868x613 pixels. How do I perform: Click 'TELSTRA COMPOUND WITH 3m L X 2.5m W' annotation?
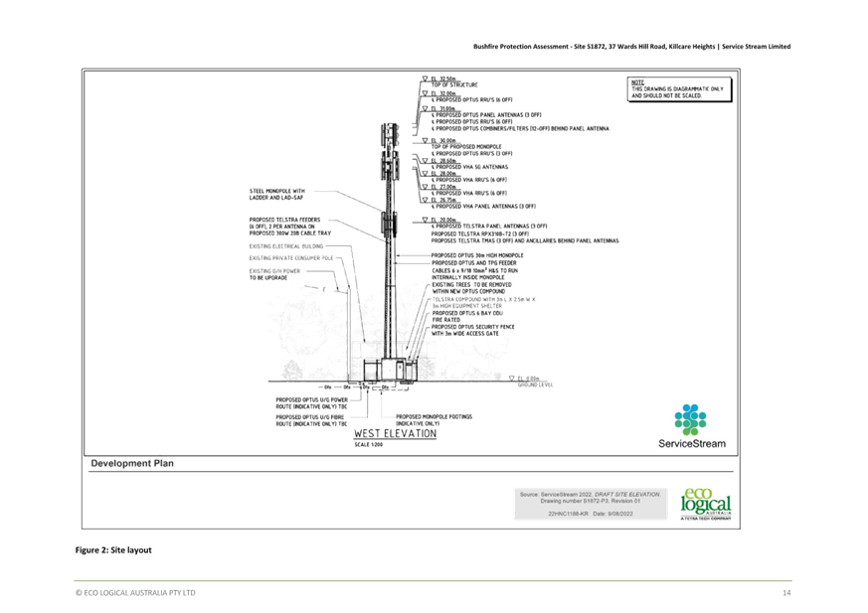coord(483,303)
